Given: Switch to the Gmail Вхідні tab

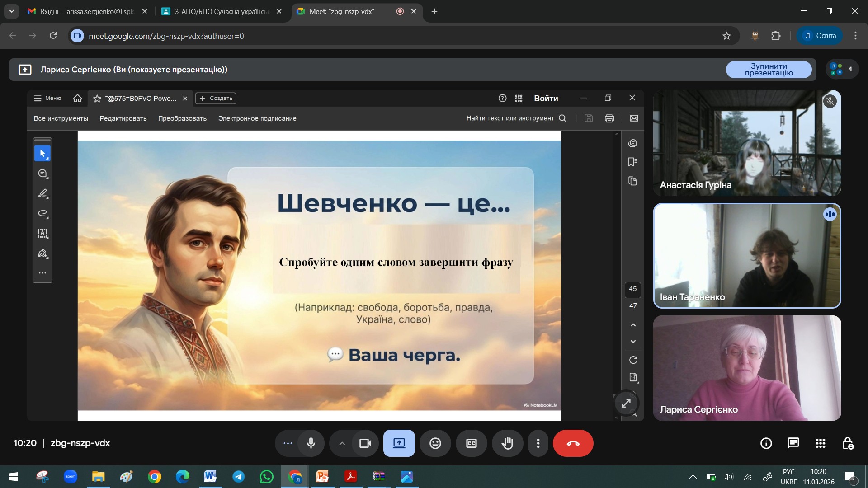Looking at the screenshot, I should (86, 11).
